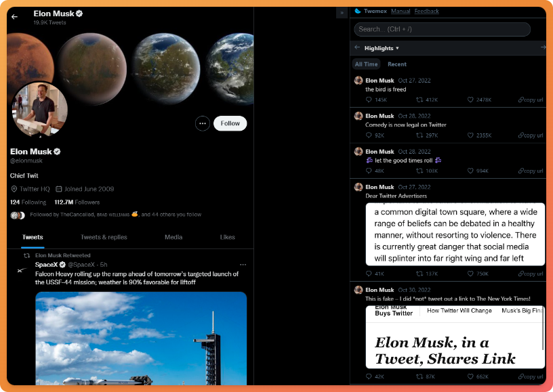The image size is (553, 392).
Task: Click the verified badge next to the profile name
Action: click(x=57, y=152)
